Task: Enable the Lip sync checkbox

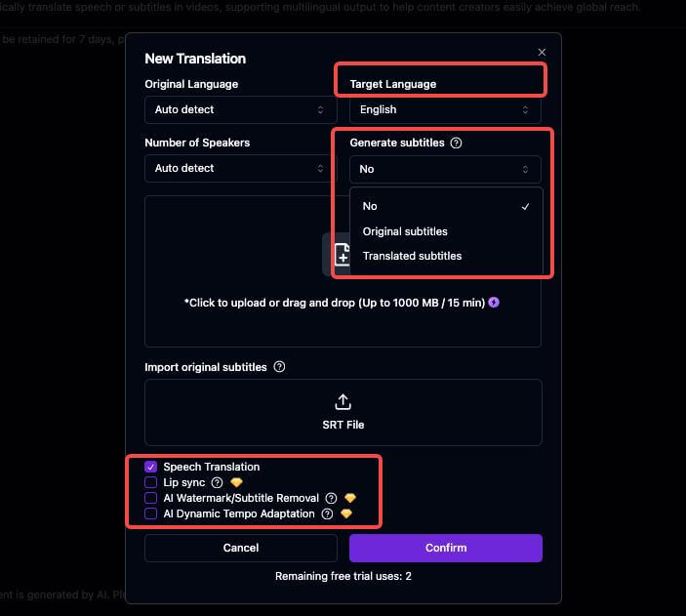Action: [151, 482]
